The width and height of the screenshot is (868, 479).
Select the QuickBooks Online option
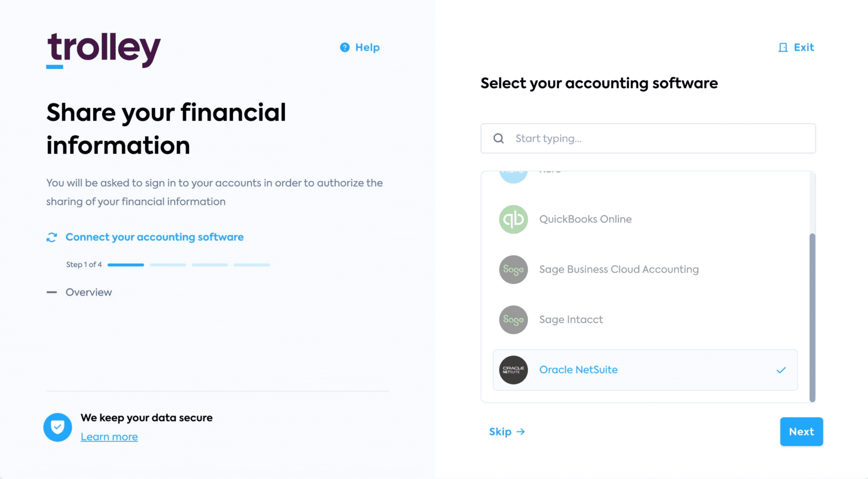pyautogui.click(x=585, y=219)
